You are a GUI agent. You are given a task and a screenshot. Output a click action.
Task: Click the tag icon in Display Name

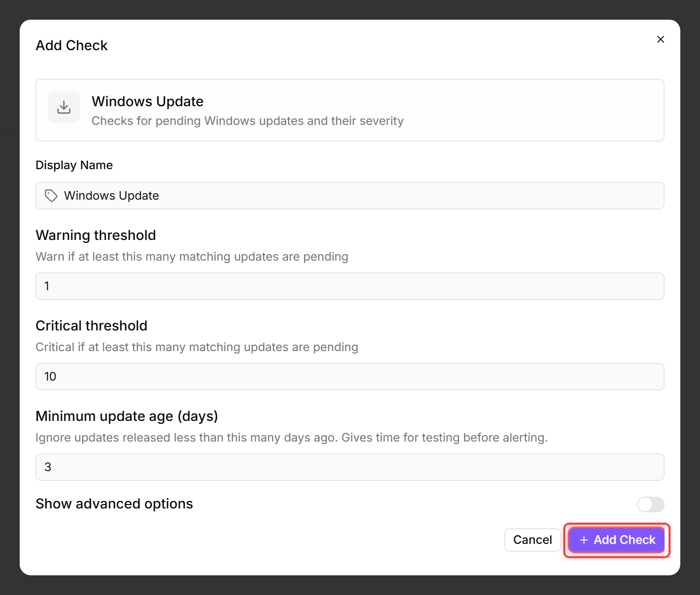point(51,196)
